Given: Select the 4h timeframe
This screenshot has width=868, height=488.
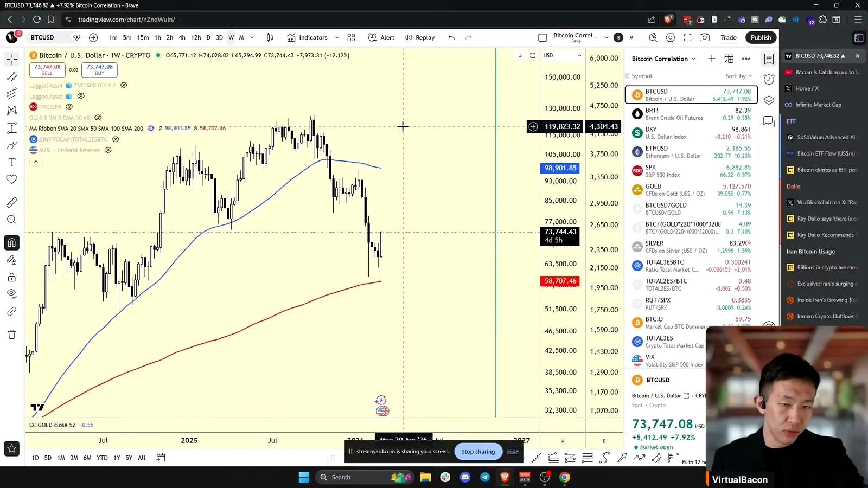Looking at the screenshot, I should 182,37.
